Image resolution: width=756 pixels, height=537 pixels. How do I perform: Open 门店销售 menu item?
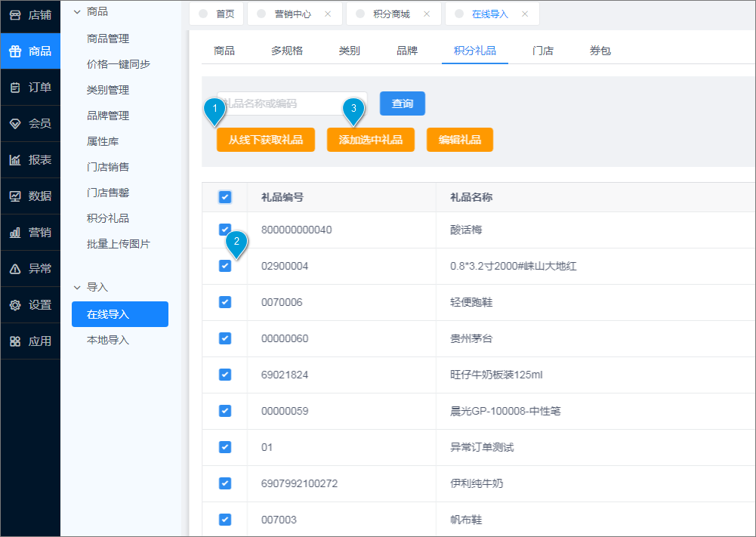click(108, 167)
